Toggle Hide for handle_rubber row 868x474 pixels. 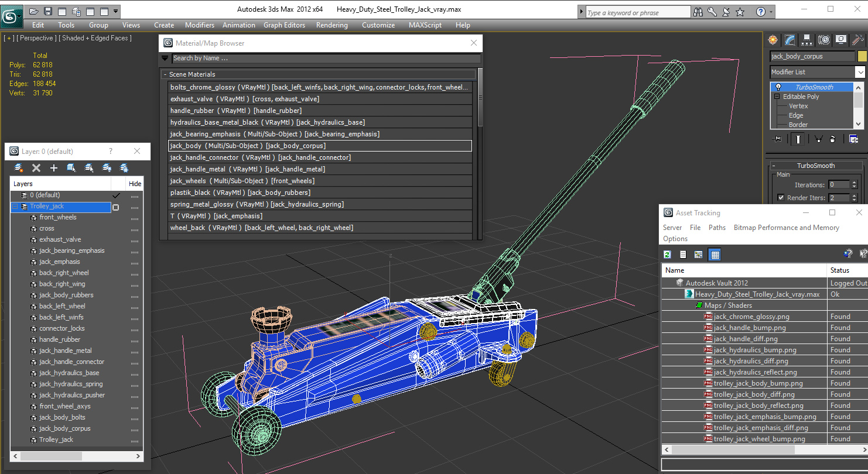coord(135,340)
